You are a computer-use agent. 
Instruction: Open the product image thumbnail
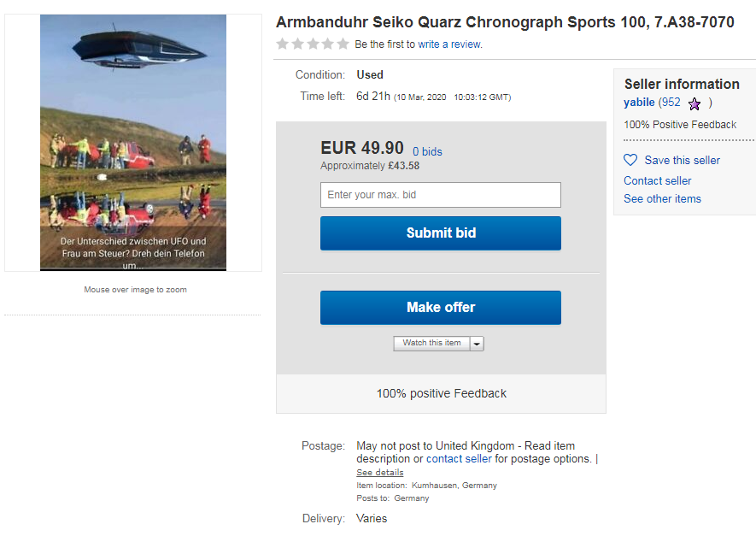(x=133, y=143)
